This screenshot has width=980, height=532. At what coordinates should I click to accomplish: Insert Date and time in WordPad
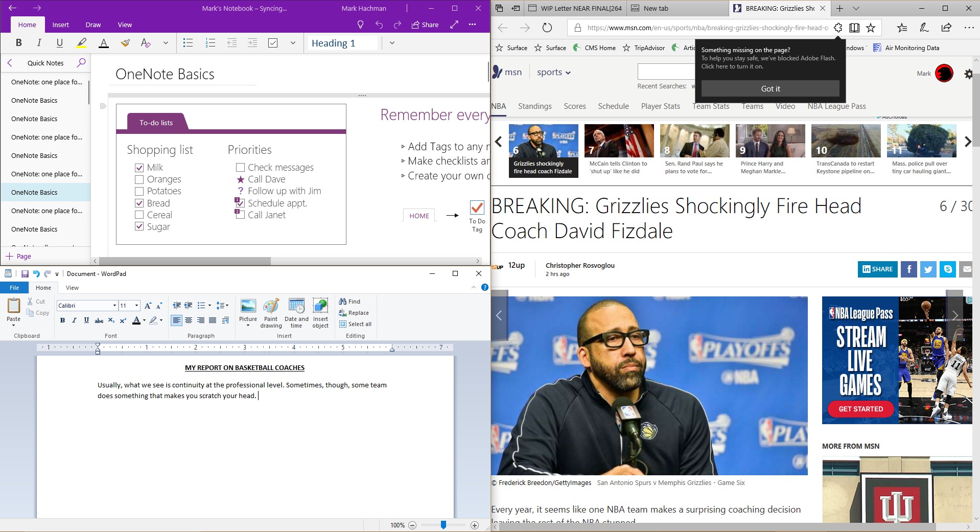click(x=296, y=313)
